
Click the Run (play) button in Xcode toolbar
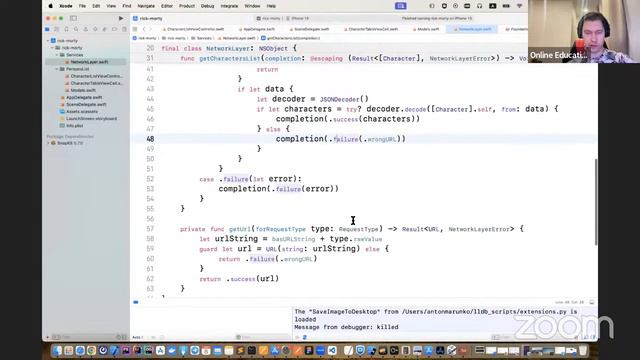[121, 18]
